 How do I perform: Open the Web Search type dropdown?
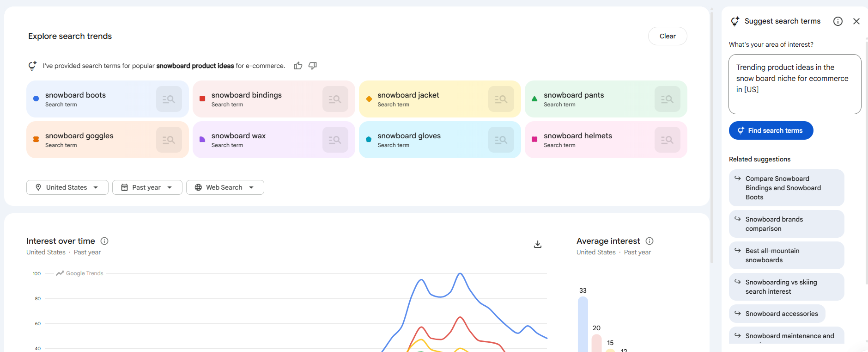tap(225, 187)
